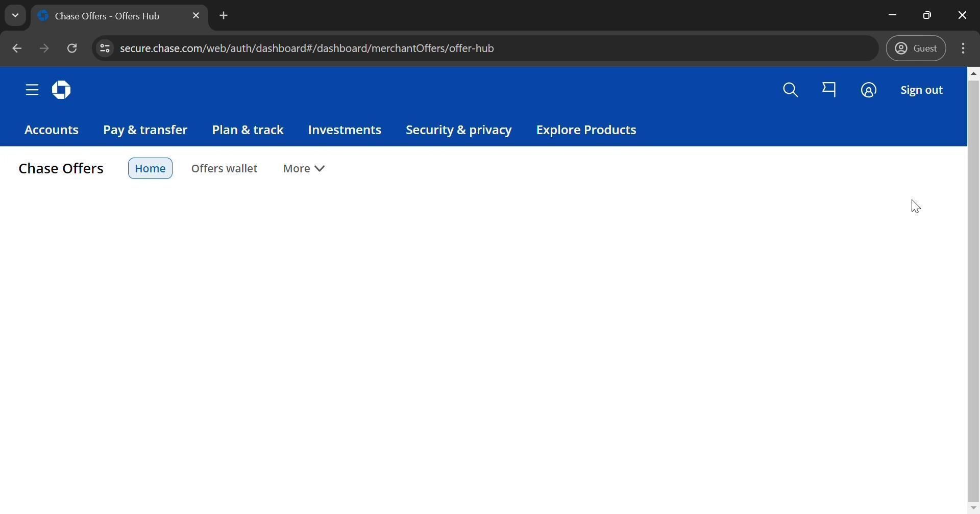Open the hamburger navigation menu
980x514 pixels.
(x=32, y=90)
